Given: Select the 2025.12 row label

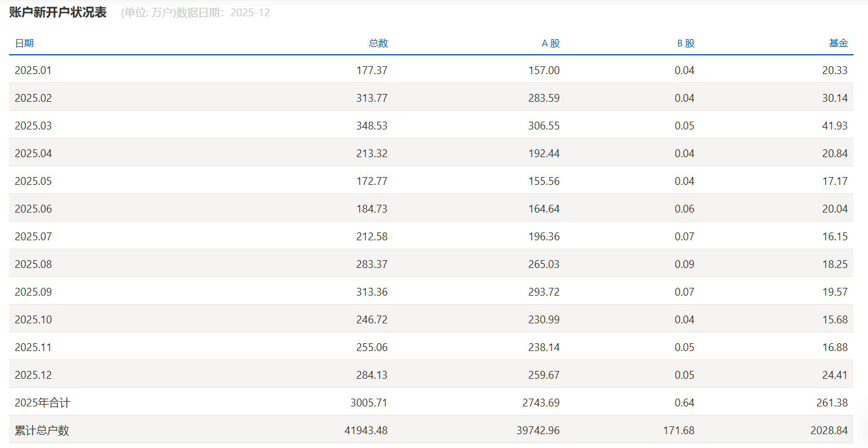Looking at the screenshot, I should pyautogui.click(x=33, y=374).
